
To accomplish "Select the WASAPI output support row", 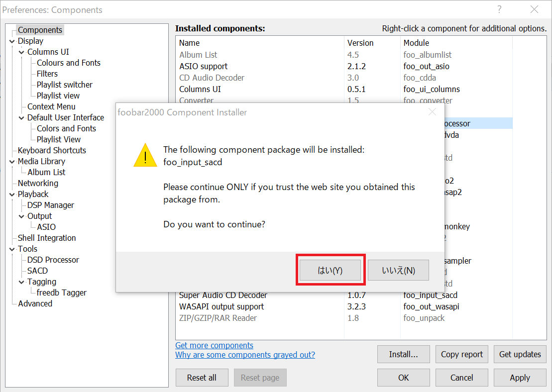I will click(344, 306).
